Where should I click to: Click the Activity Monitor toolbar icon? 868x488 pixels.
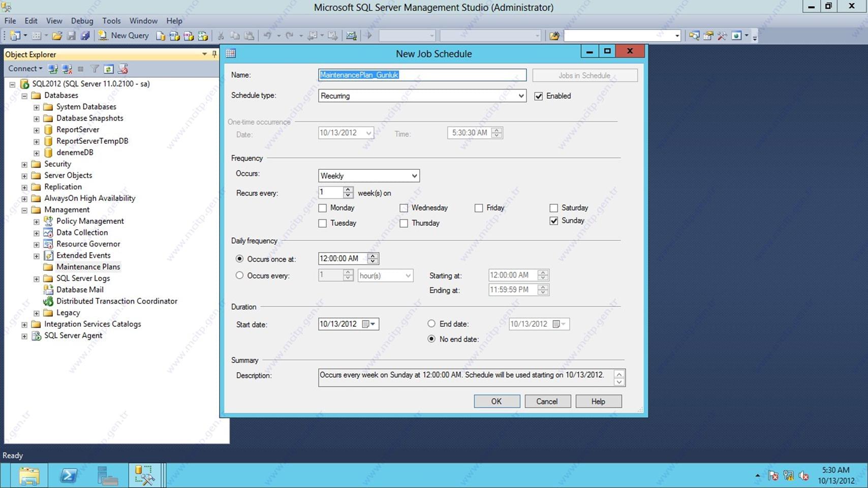click(351, 36)
